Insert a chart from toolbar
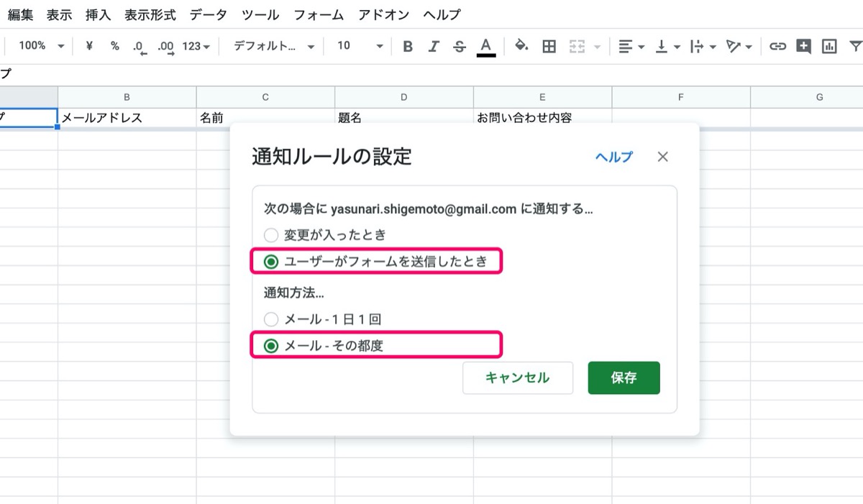863x504 pixels. 829,47
